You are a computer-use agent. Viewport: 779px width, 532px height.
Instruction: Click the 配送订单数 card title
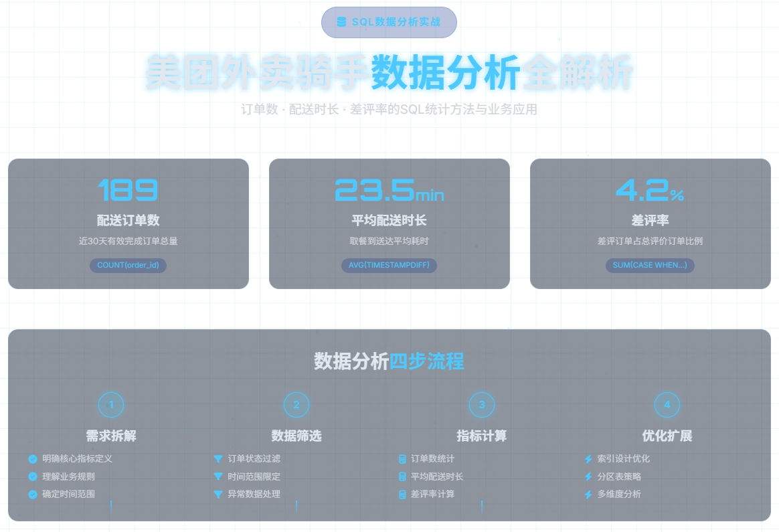click(128, 220)
